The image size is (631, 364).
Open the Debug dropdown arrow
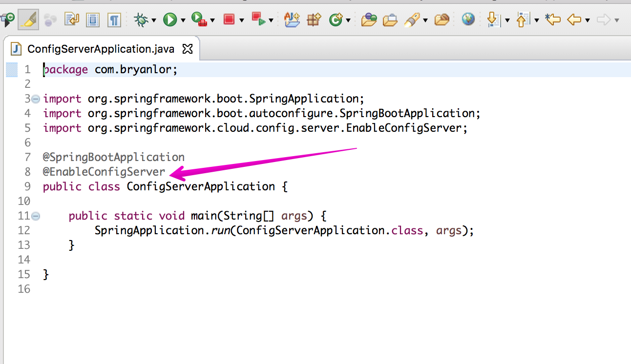[x=153, y=20]
